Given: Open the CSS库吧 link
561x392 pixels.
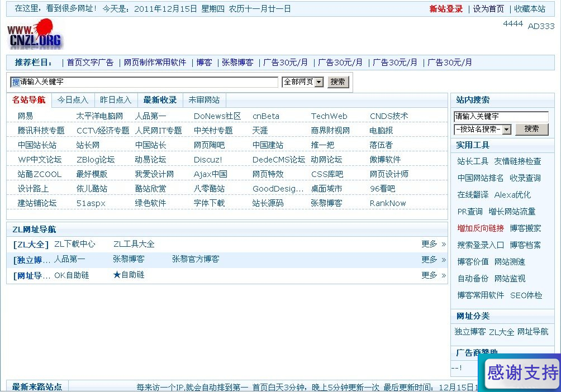Looking at the screenshot, I should pyautogui.click(x=327, y=174).
